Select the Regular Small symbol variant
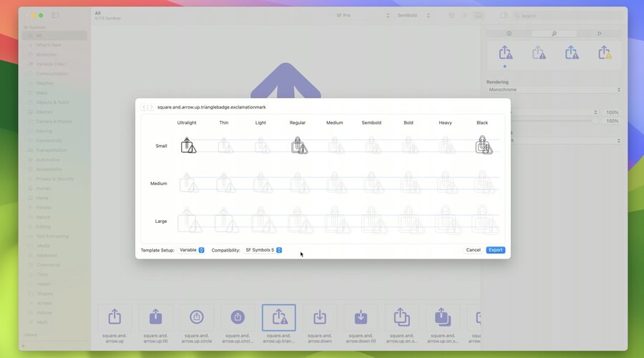The height and width of the screenshot is (358, 644). click(x=299, y=145)
